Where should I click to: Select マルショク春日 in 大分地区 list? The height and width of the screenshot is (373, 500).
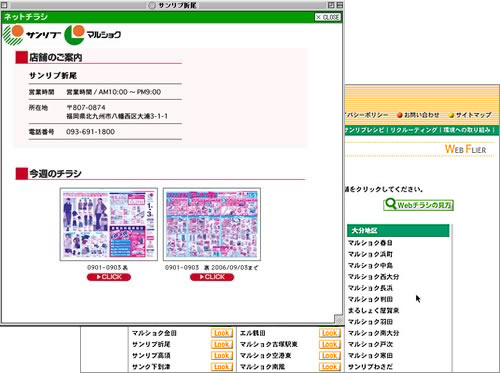pos(370,243)
